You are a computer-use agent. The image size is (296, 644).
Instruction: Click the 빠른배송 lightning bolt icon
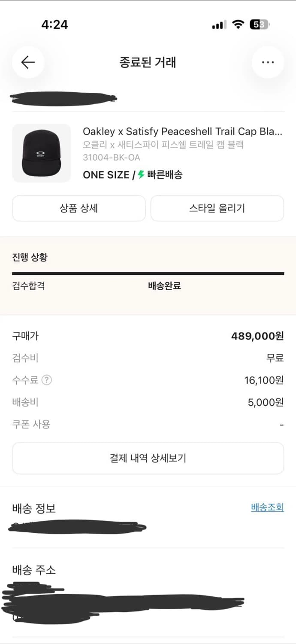pos(142,175)
